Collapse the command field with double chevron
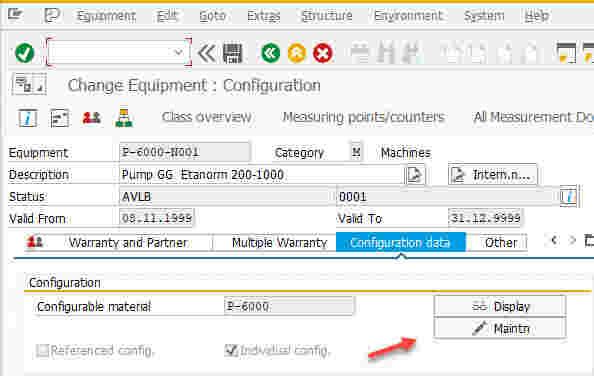Viewport: 594px width, 376px height. pos(207,53)
